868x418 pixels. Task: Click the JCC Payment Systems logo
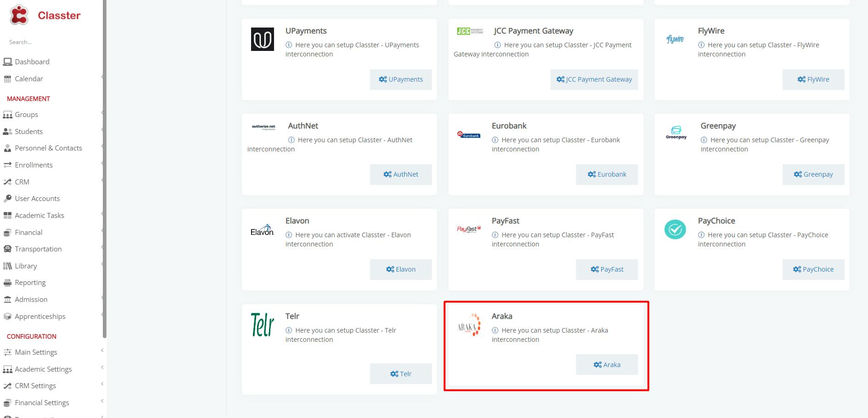(470, 31)
